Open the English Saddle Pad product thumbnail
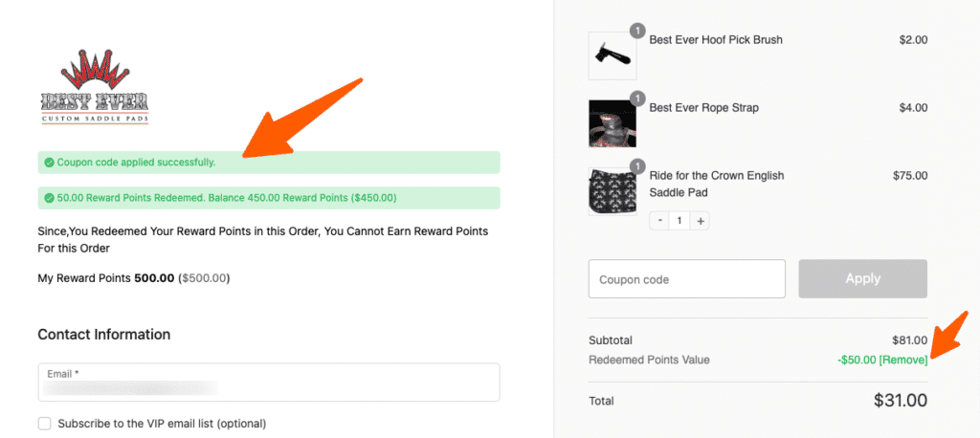The height and width of the screenshot is (438, 980). tap(612, 191)
